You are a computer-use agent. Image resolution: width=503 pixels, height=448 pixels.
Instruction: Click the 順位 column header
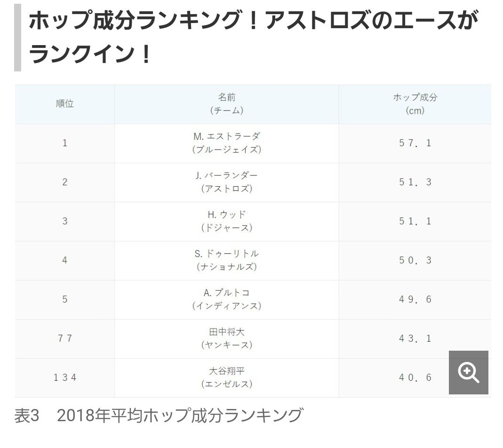coord(64,104)
